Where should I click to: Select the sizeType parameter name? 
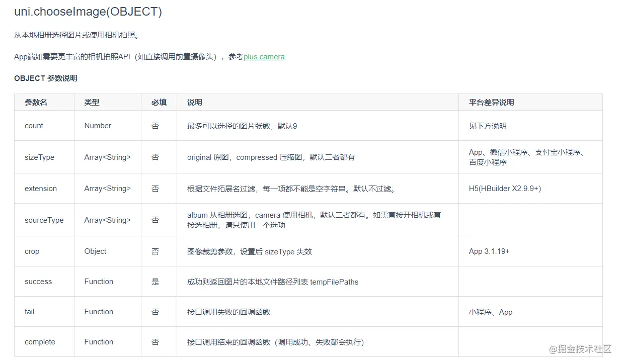pyautogui.click(x=39, y=157)
